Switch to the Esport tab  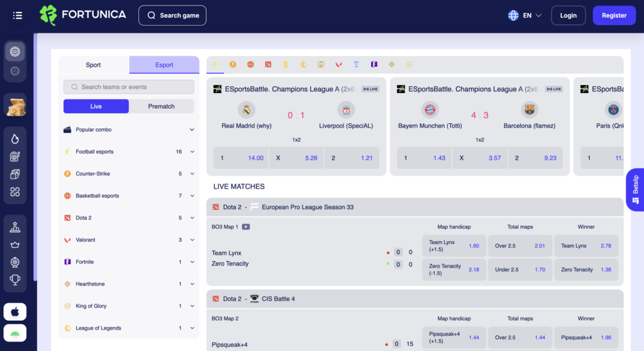click(x=164, y=65)
